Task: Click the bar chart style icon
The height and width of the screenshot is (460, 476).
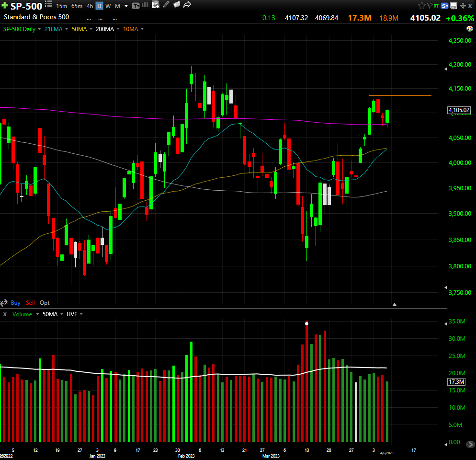Action: point(145,5)
